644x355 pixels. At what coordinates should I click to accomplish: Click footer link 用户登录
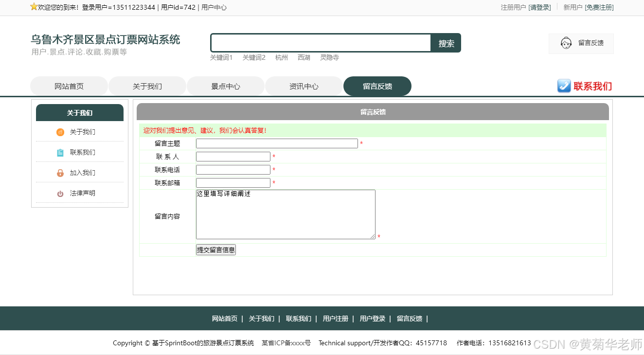373,319
